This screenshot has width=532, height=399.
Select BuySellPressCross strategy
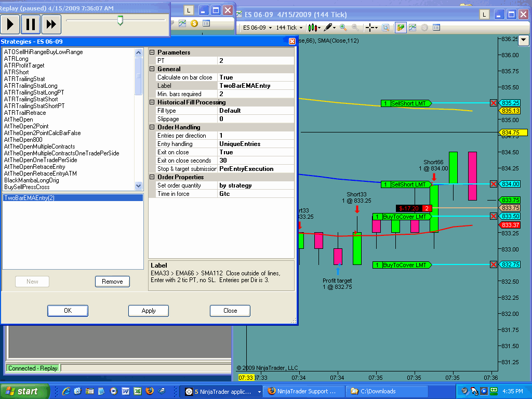pos(27,187)
